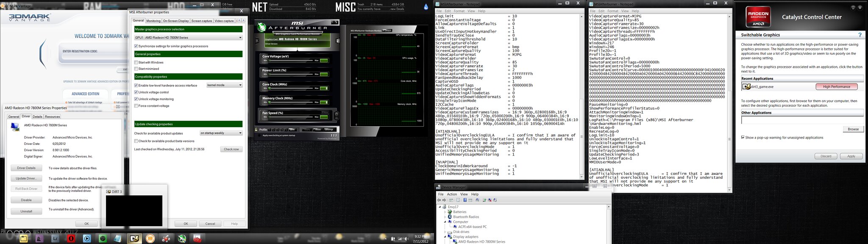The width and height of the screenshot is (868, 244).
Task: Click High Performance button for dirt3_game.exe
Action: click(837, 86)
